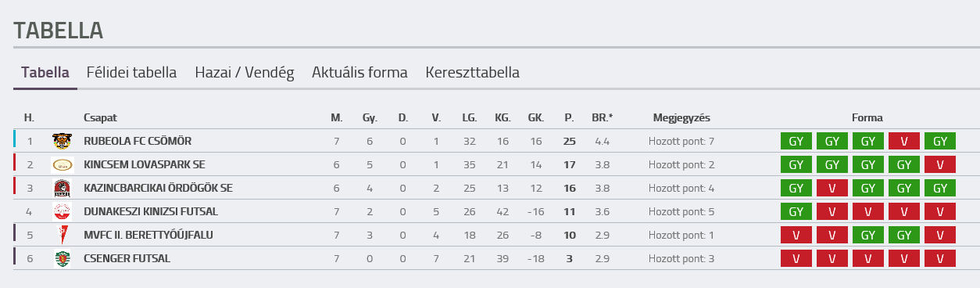Click the Kazincbarcikai Ördögök SE team logo
The width and height of the screenshot is (980, 288).
tap(62, 188)
